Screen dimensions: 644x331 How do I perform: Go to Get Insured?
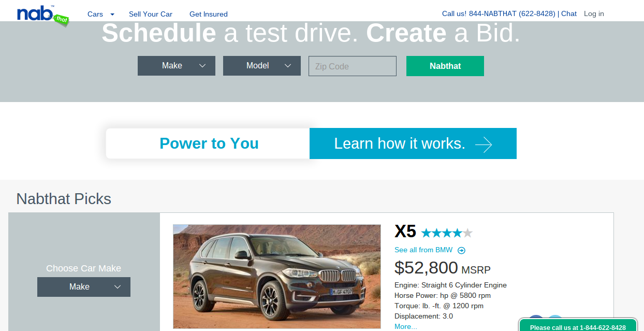tap(209, 14)
